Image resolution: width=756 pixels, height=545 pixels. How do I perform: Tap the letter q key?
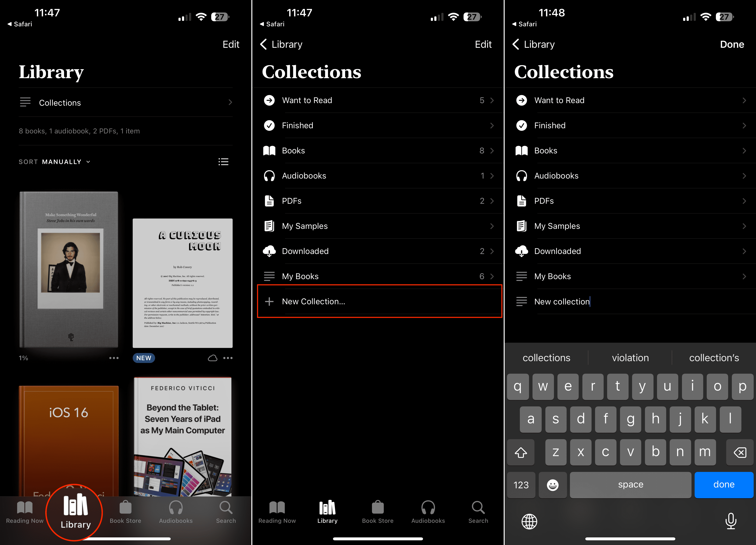click(x=518, y=387)
